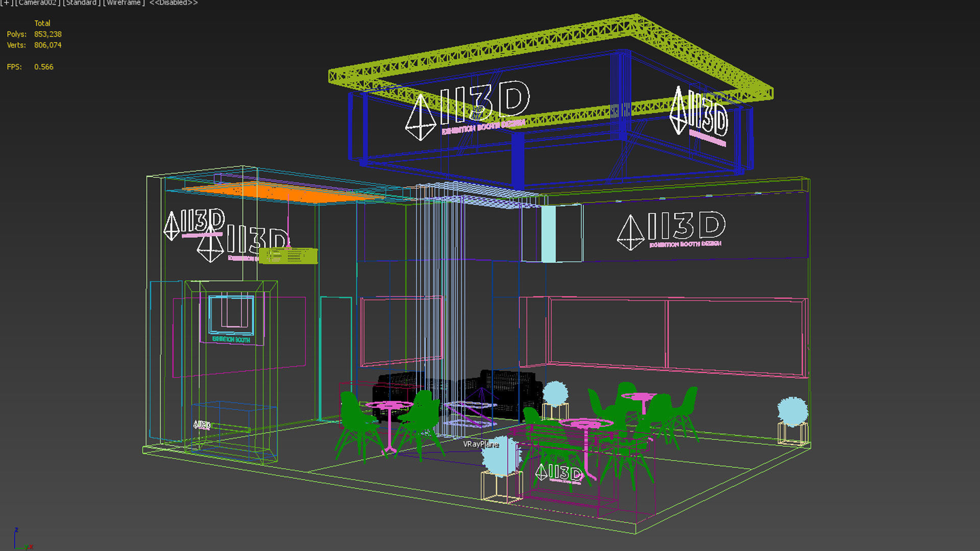Image resolution: width=980 pixels, height=551 pixels.
Task: Click the FPS value 0.566
Action: coord(44,67)
